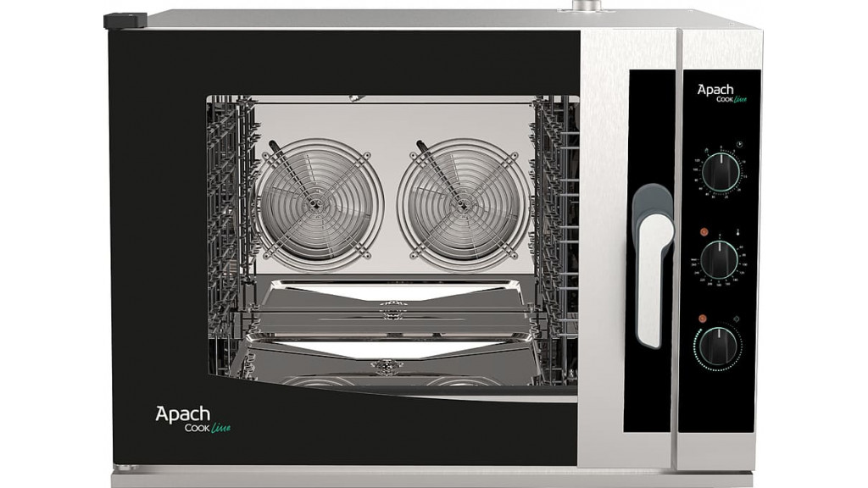Click orange indicator light above bottom knob
The width and height of the screenshot is (868, 488).
click(x=703, y=319)
